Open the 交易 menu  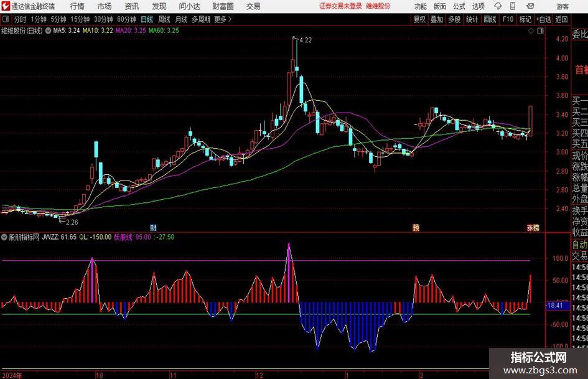[x=253, y=6]
